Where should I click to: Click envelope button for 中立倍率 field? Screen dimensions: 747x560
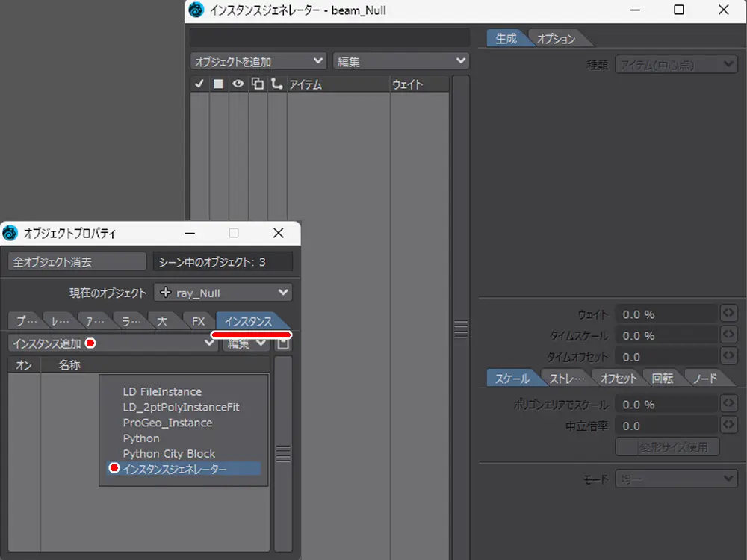coord(728,426)
